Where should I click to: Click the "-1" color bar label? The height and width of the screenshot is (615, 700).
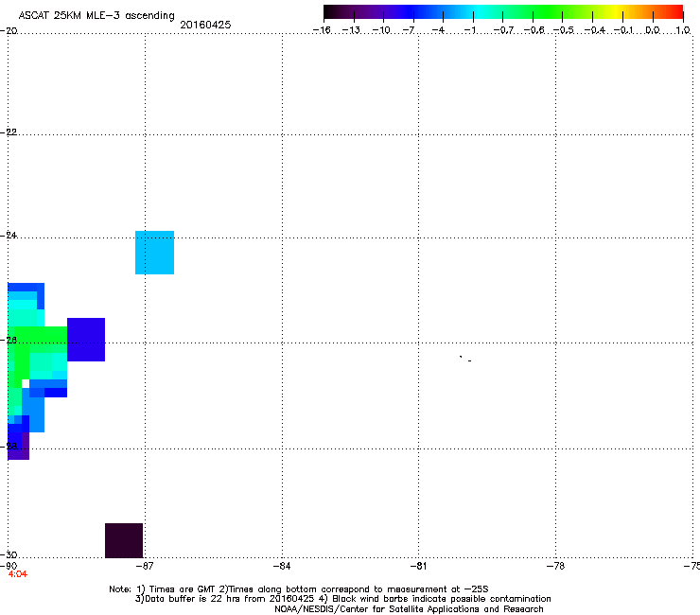point(470,30)
